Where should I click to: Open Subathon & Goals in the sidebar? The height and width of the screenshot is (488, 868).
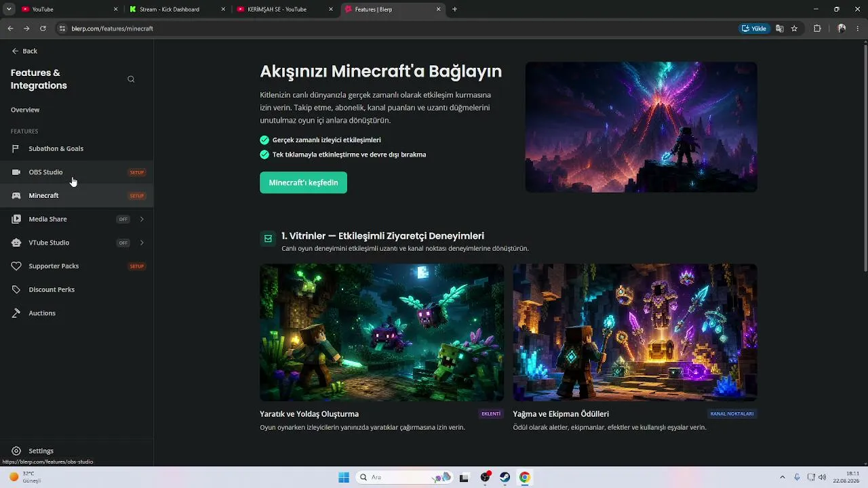(77, 148)
